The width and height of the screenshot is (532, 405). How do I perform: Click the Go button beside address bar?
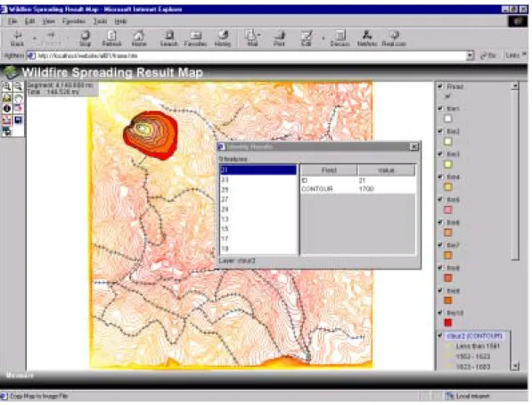coord(488,55)
